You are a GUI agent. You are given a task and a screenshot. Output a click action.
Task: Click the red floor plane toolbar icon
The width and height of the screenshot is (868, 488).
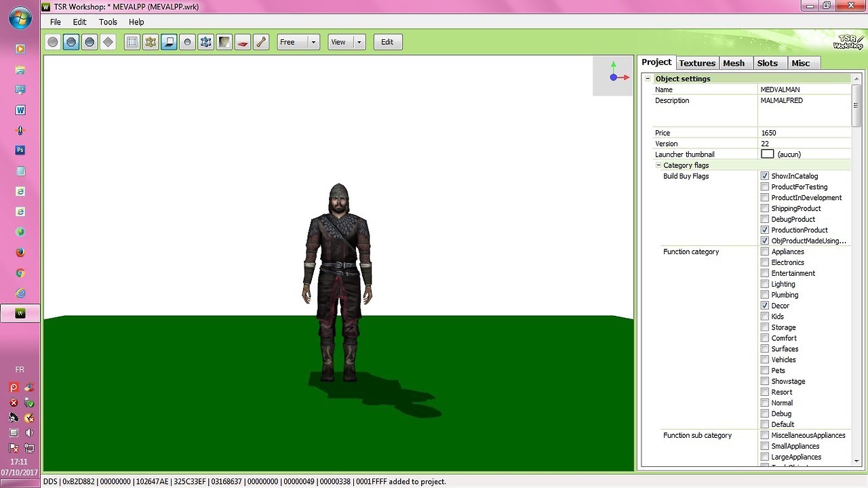(x=243, y=42)
